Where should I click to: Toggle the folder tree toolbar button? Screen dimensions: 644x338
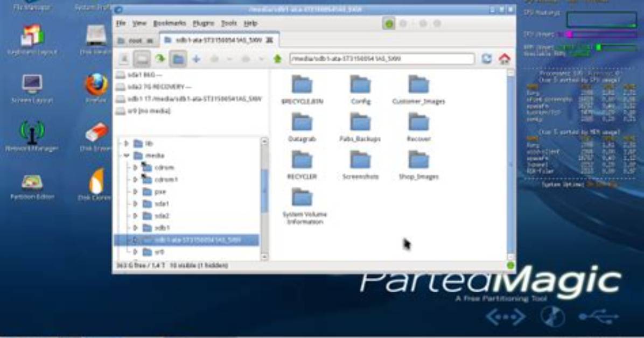(x=178, y=59)
